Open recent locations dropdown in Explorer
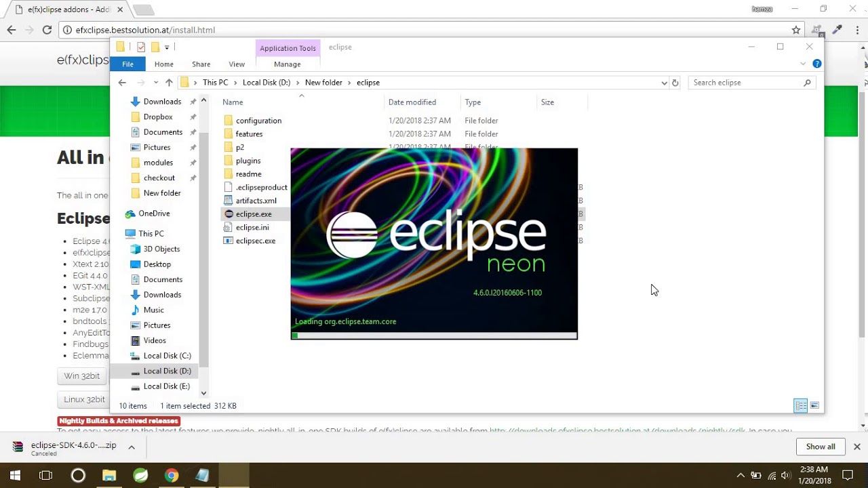The image size is (868, 488). pos(156,83)
